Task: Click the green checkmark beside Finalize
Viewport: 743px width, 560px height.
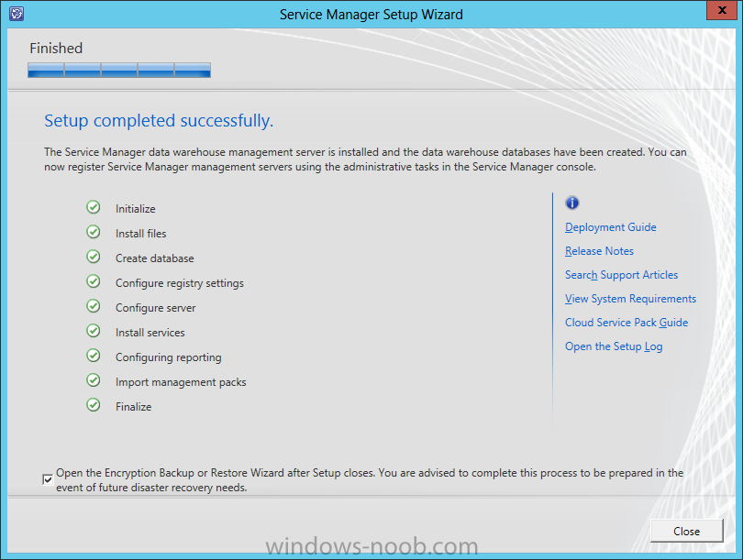Action: [94, 405]
